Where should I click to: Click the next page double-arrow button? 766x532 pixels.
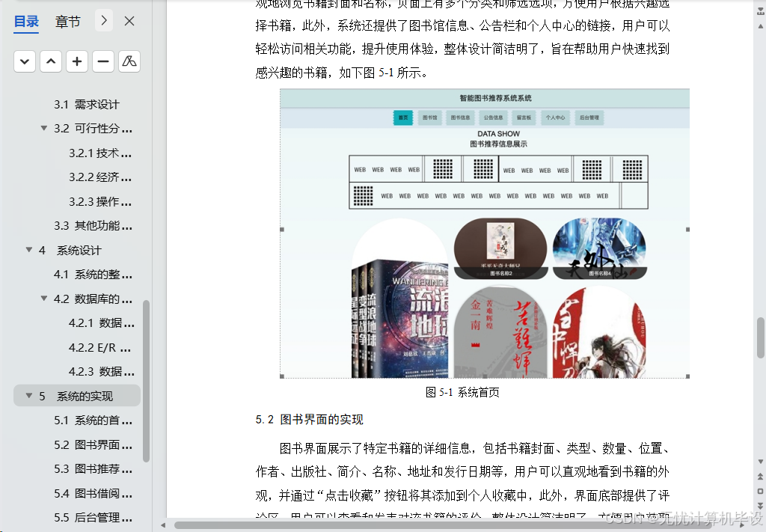760,506
